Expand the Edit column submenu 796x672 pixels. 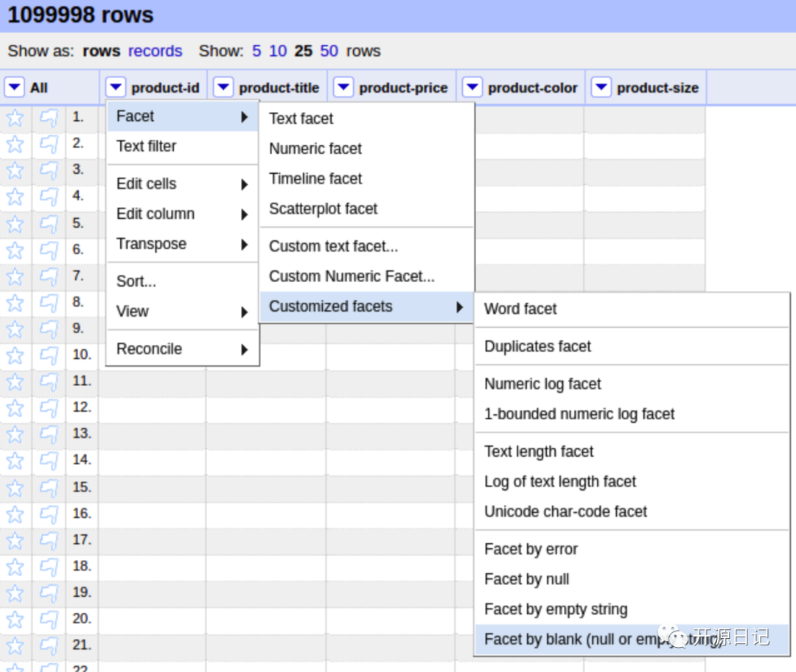pos(183,214)
